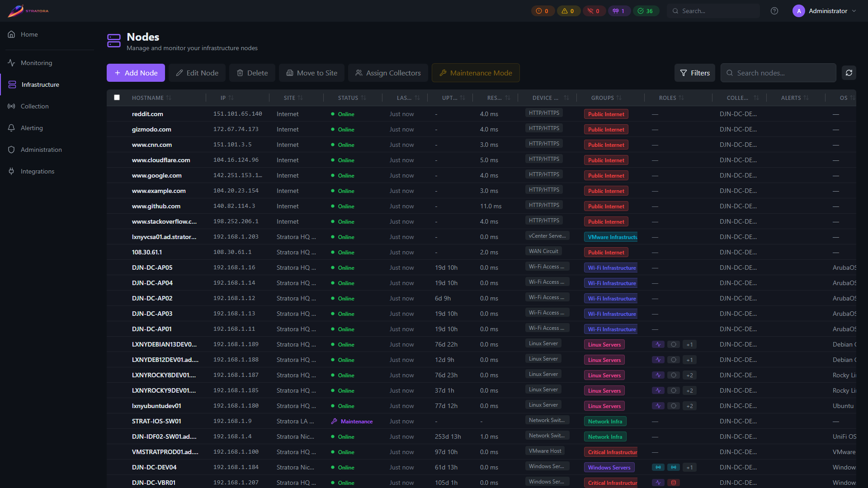The height and width of the screenshot is (488, 868).
Task: Open the reddit.com node row
Action: (x=481, y=114)
